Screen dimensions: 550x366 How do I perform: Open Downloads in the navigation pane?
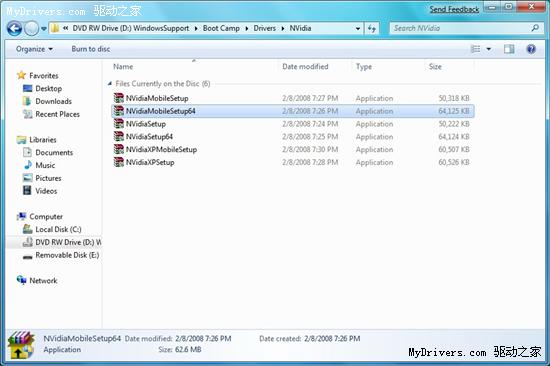pos(53,101)
